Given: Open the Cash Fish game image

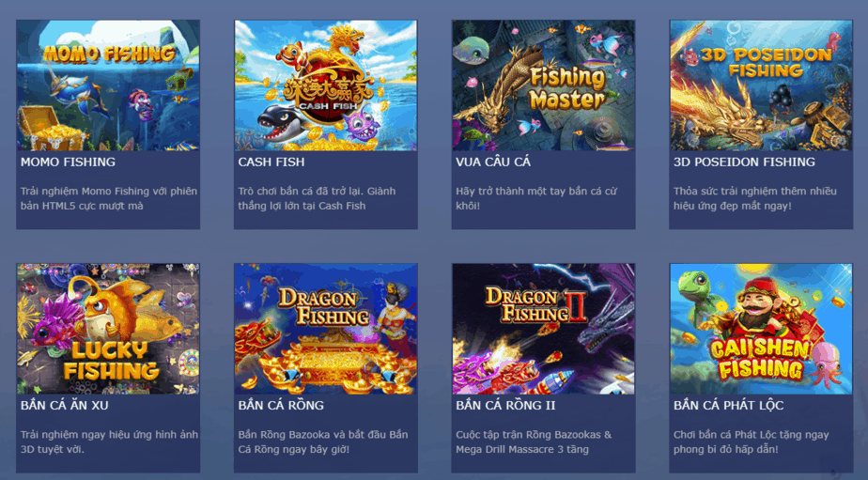Looking at the screenshot, I should pos(325,85).
